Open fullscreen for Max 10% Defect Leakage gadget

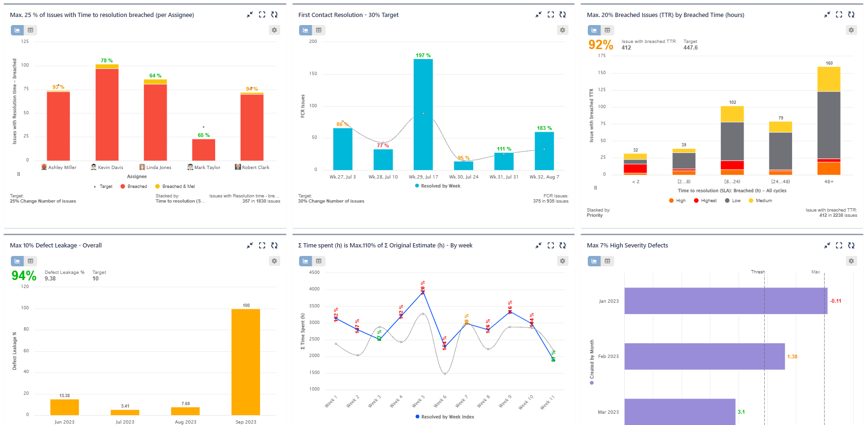(262, 246)
